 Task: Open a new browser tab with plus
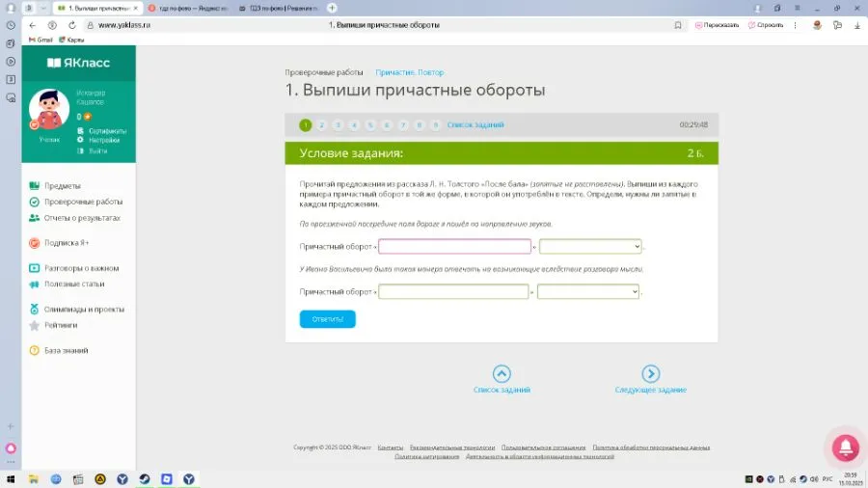tap(332, 8)
